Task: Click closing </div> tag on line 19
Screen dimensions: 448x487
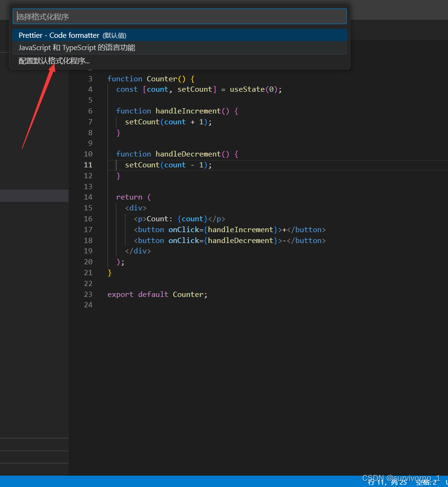Action: 138,251
